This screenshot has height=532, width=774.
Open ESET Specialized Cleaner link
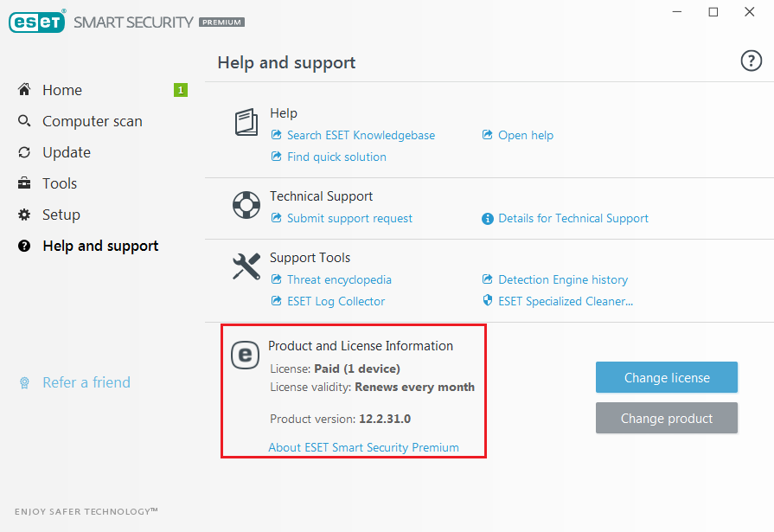tap(566, 301)
